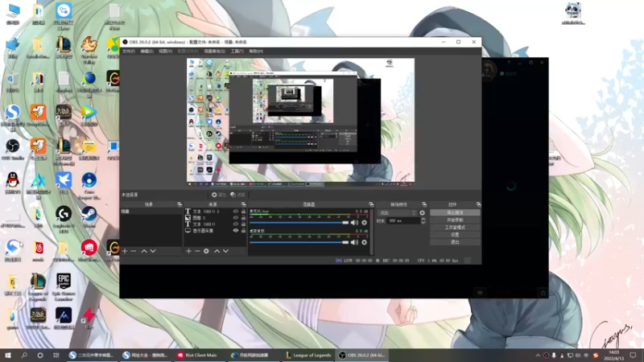Pop out the Audio Mixer dock panel
This screenshot has width=644, height=362.
pyautogui.click(x=371, y=204)
